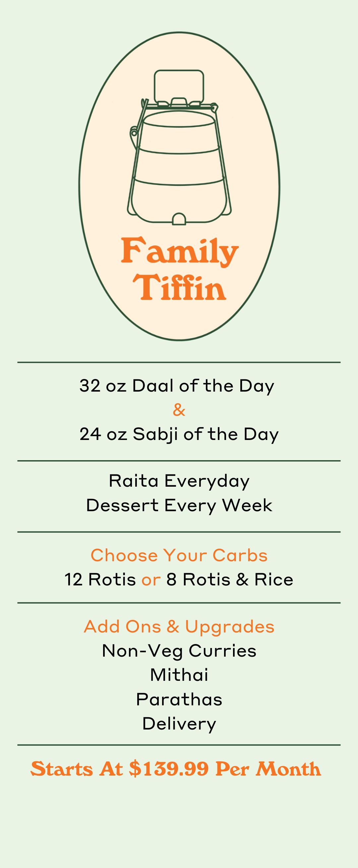Click the Family Tiffin logo title
The width and height of the screenshot is (358, 868).
click(179, 269)
